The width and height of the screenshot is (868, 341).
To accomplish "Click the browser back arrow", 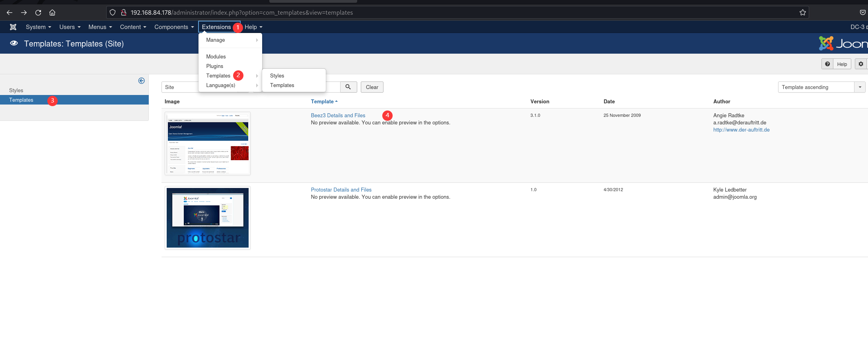I will [x=10, y=13].
